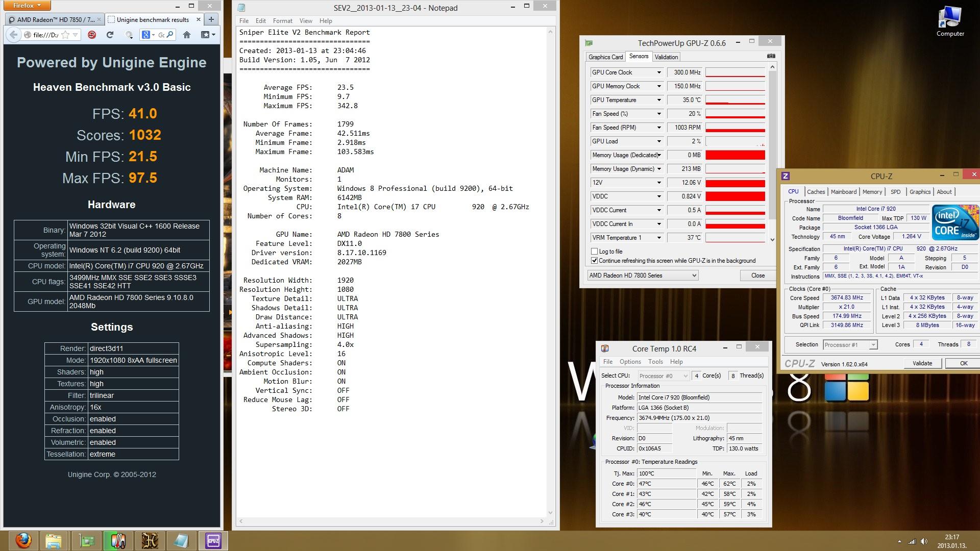Click the Notepad title bar icon
This screenshot has height=551, width=980.
[241, 8]
